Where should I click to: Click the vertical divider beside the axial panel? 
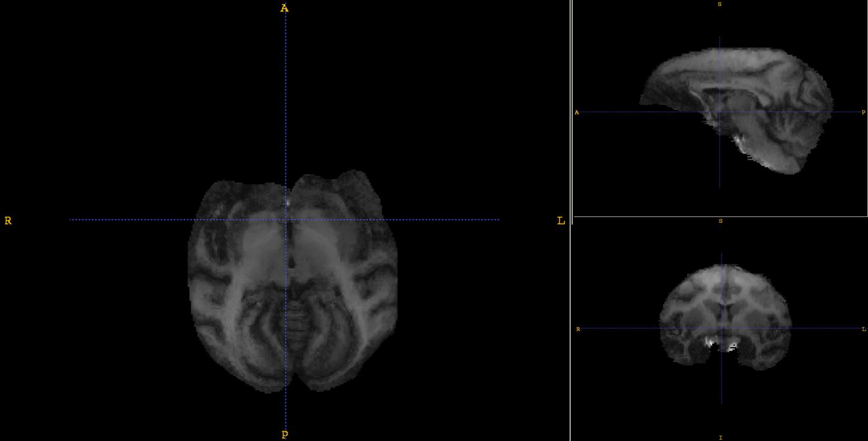coord(571,220)
